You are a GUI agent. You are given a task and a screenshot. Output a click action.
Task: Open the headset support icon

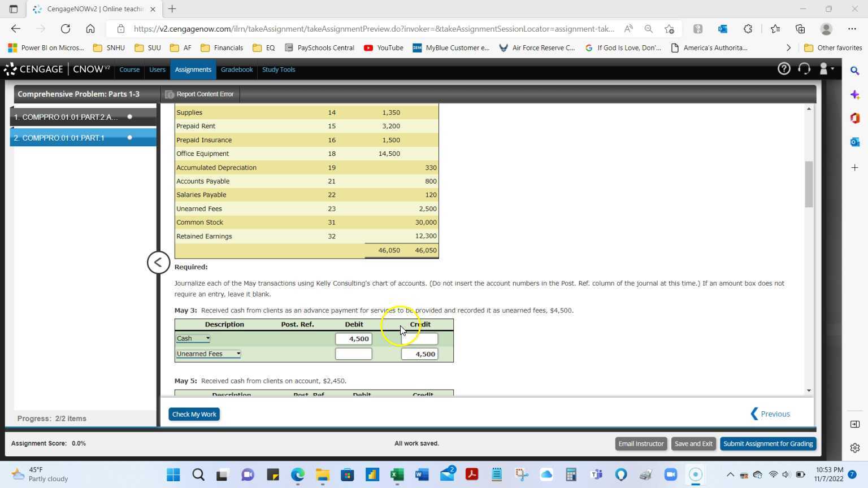[x=804, y=69]
